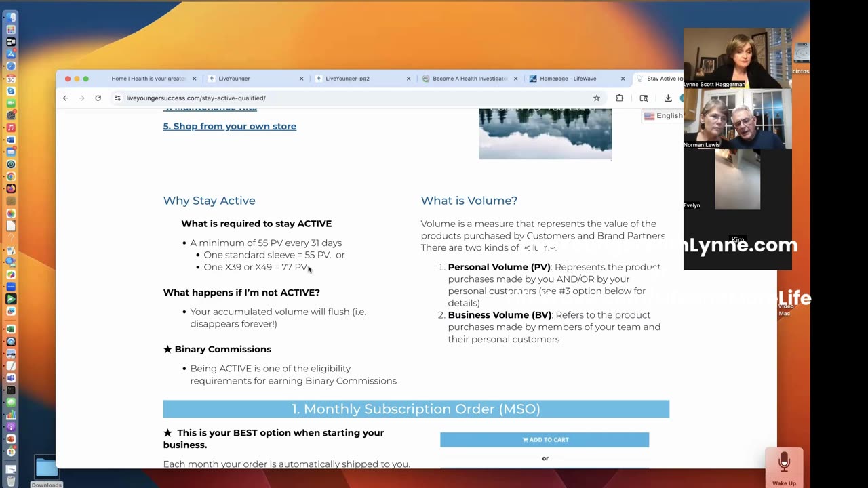Click the lake reflection image thumbnail

pyautogui.click(x=545, y=134)
